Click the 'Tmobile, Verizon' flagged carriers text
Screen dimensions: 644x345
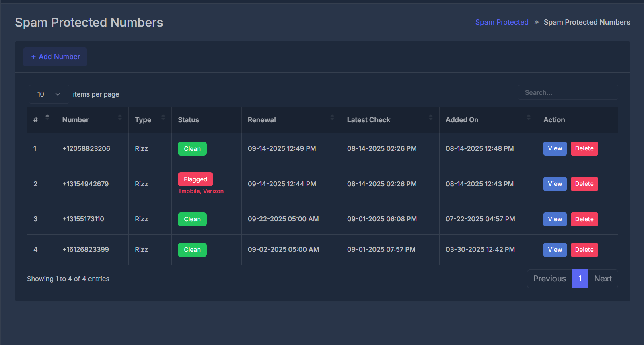[201, 191]
